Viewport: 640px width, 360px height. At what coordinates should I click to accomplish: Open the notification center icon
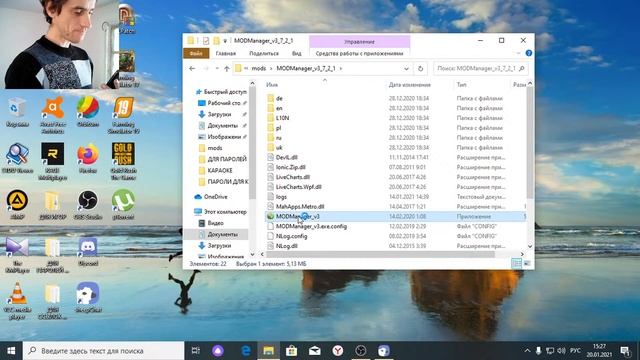pos(625,351)
